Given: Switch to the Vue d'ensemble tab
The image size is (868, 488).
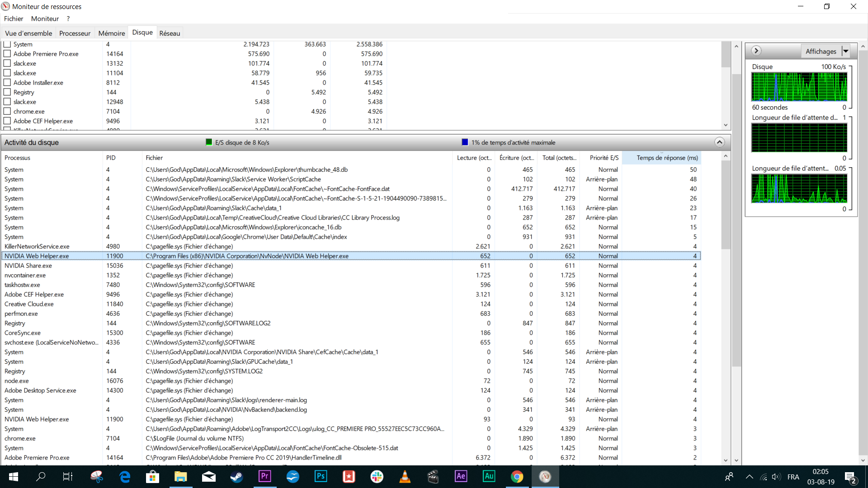Looking at the screenshot, I should [x=28, y=33].
